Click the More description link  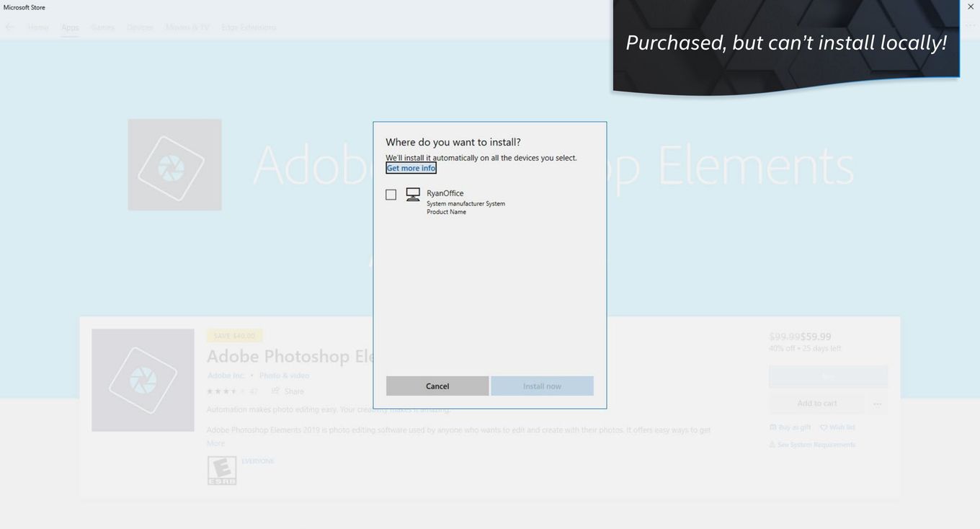[215, 443]
